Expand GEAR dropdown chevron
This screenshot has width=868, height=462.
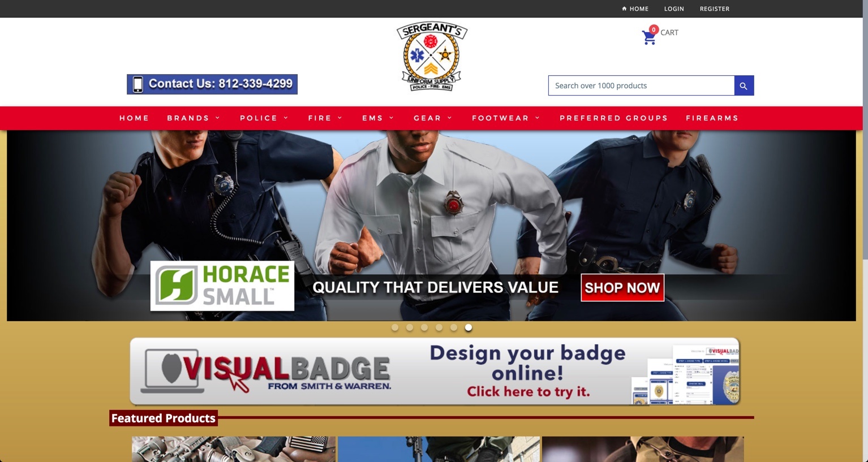tap(450, 118)
